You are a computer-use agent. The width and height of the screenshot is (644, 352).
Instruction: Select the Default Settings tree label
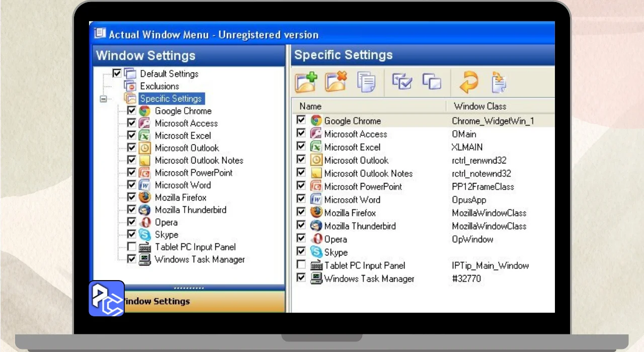[169, 74]
